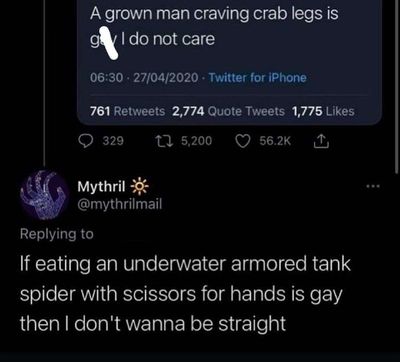Open the Twitter for iPhone source link
400x362 pixels.
[257, 78]
